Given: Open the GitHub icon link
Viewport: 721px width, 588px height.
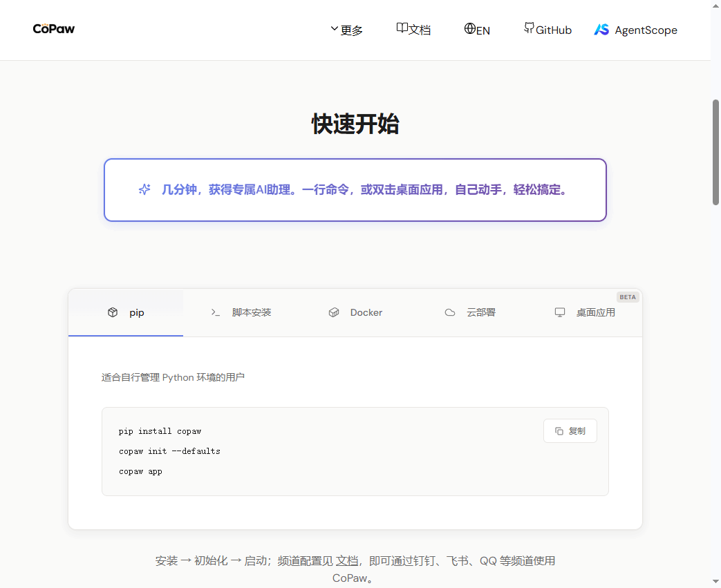Looking at the screenshot, I should 529,28.
